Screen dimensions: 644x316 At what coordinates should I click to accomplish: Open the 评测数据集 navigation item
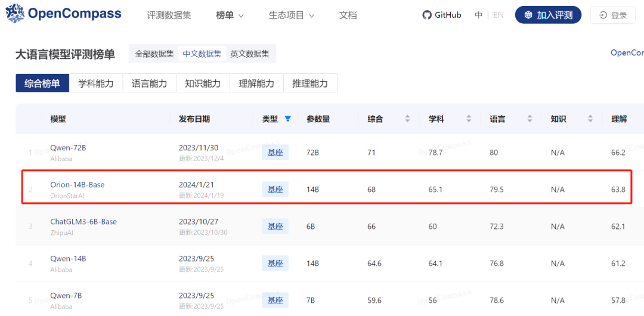(169, 16)
